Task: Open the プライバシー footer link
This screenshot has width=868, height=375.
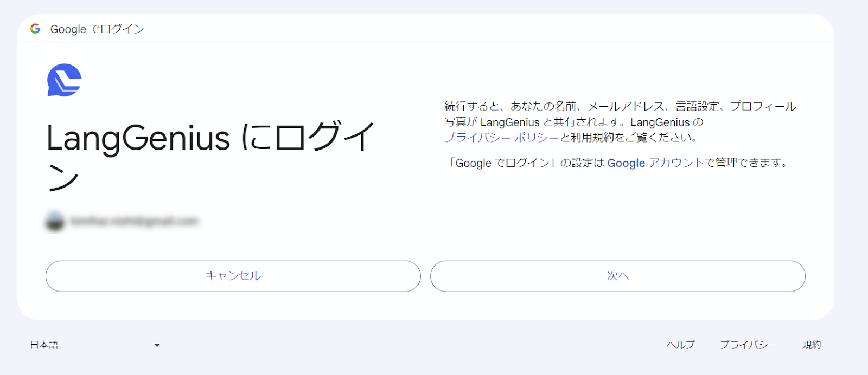Action: tap(748, 345)
